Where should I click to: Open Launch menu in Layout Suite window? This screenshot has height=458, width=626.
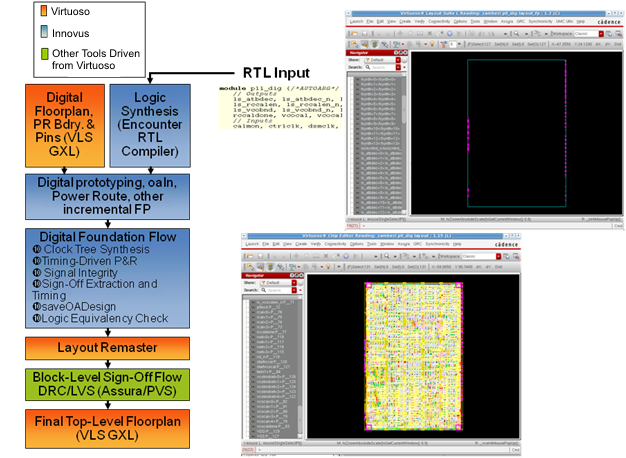[x=356, y=22]
